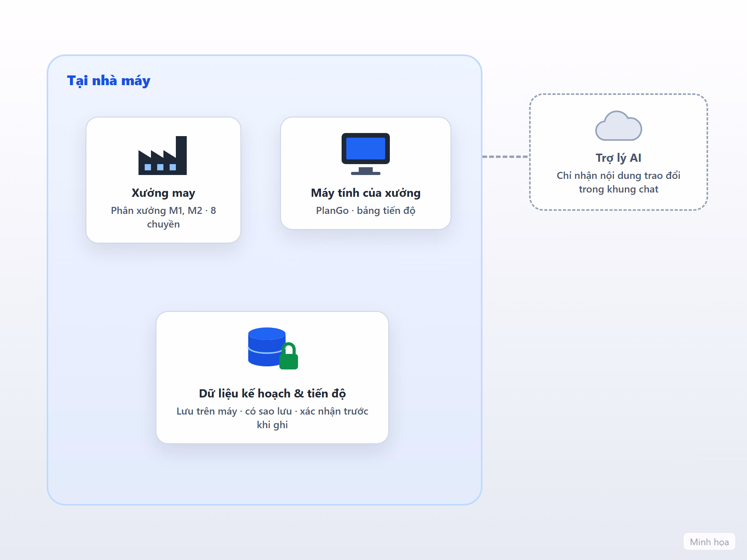Click the PlanGo · bảng tiến độ subtitle
Viewport: 747px width, 560px height.
coord(366,210)
